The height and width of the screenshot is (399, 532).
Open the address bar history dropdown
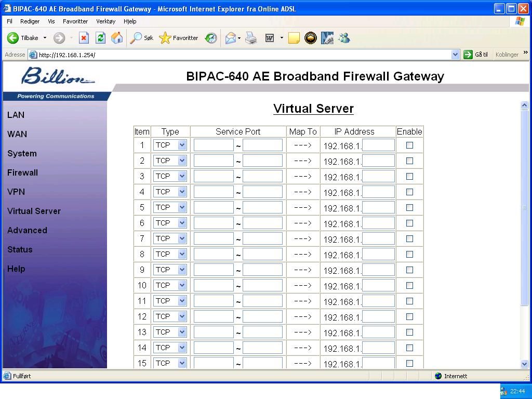(x=455, y=55)
